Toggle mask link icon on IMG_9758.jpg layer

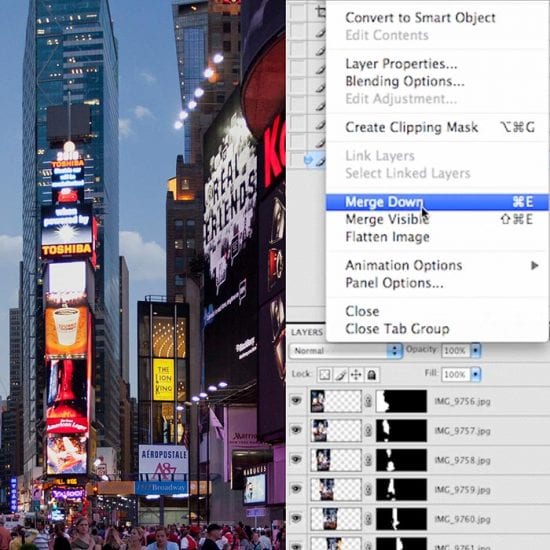tap(368, 460)
